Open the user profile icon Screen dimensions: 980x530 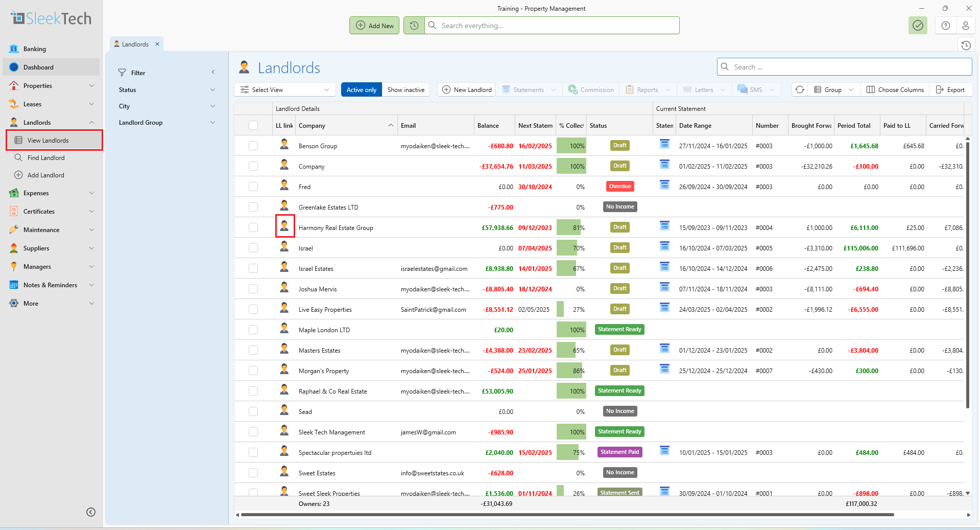pos(965,26)
